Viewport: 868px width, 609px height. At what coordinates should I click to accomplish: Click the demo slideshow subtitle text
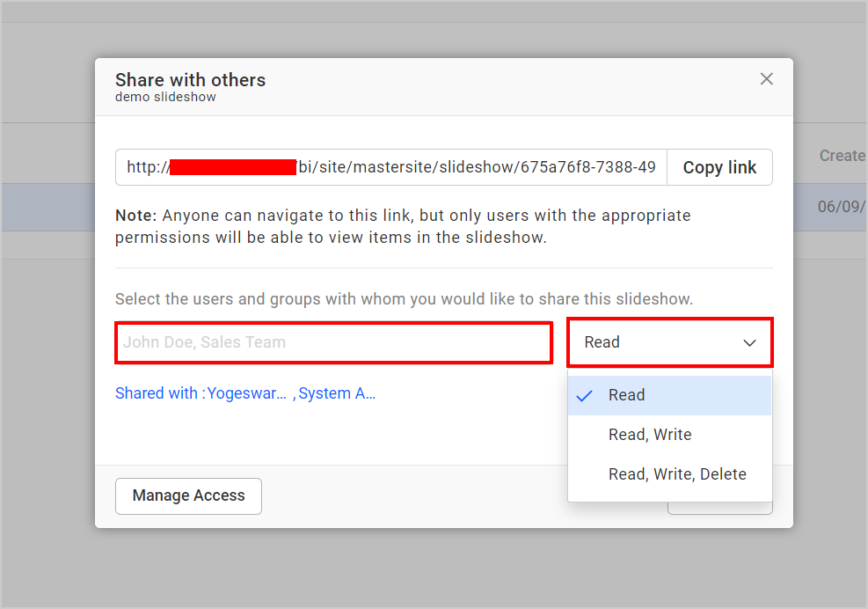pyautogui.click(x=165, y=97)
